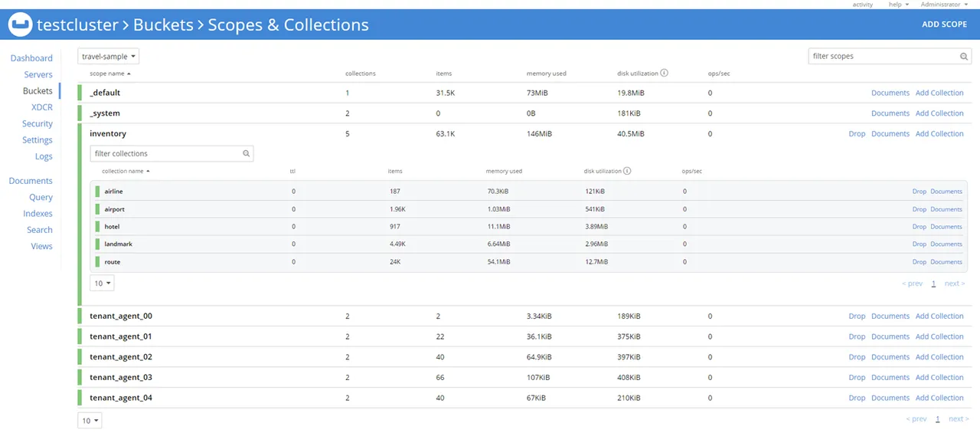Drop the inventory scope
Image resolution: width=980 pixels, height=433 pixels.
click(857, 134)
